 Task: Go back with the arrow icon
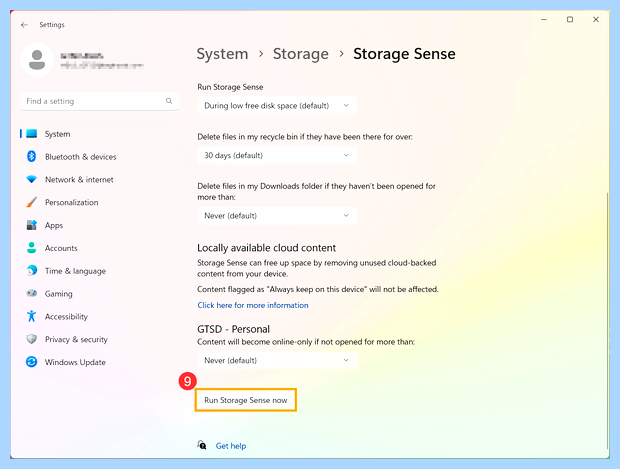pyautogui.click(x=24, y=25)
